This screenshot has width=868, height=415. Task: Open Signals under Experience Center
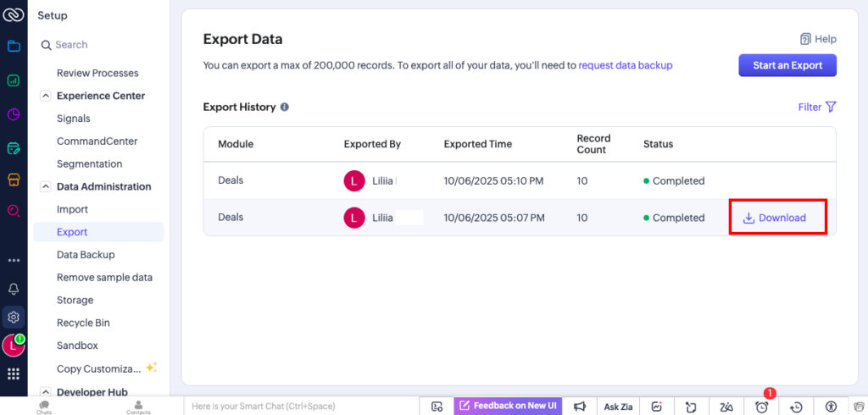[74, 119]
